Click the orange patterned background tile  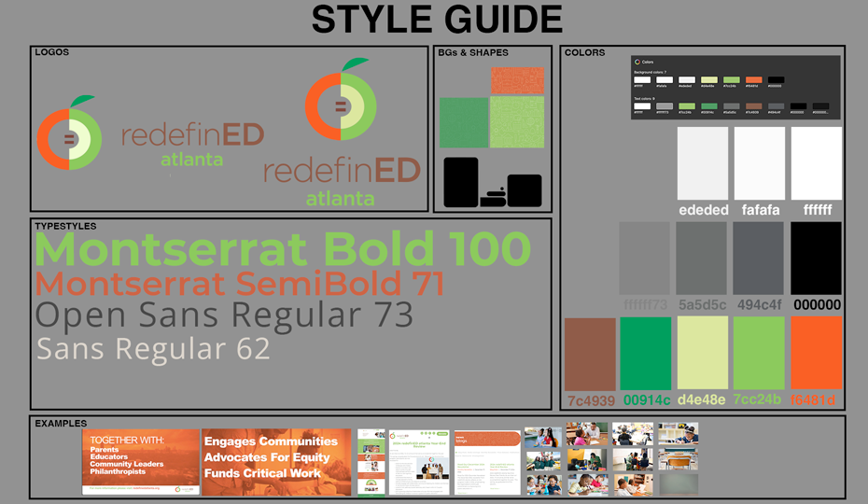pos(517,80)
